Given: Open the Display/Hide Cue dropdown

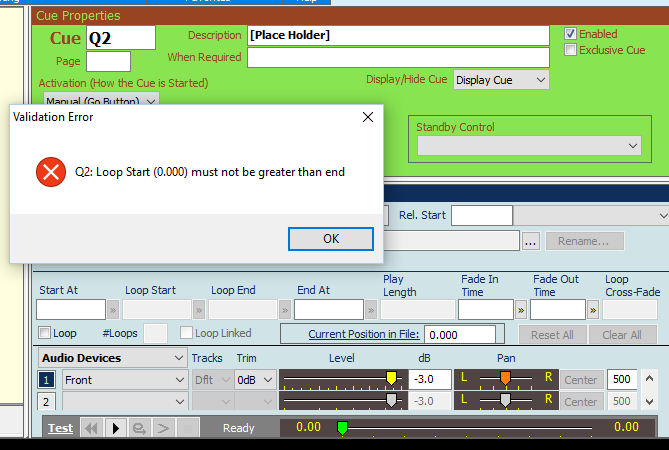Looking at the screenshot, I should coord(500,79).
